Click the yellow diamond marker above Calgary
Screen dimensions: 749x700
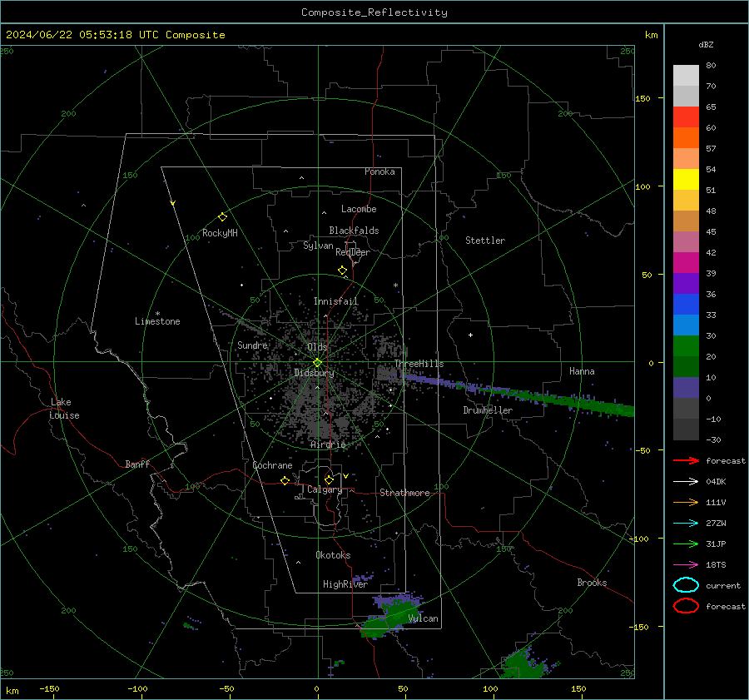click(x=329, y=479)
